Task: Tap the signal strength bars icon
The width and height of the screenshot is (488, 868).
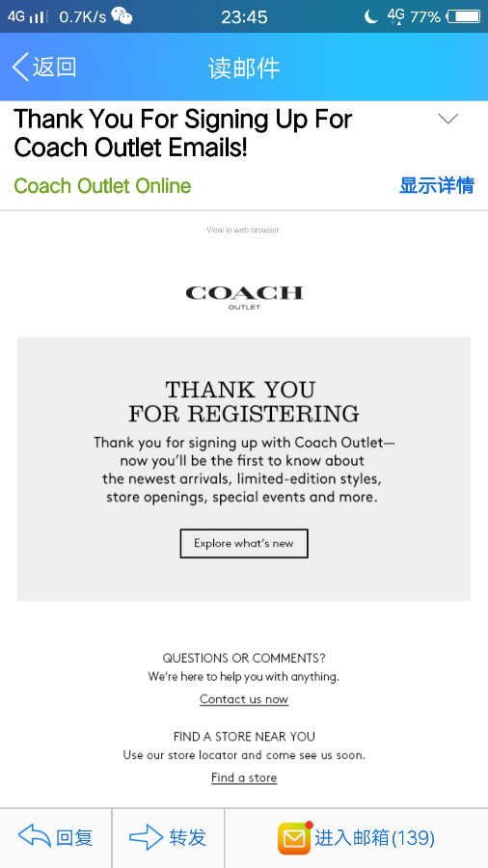Action: 39,16
